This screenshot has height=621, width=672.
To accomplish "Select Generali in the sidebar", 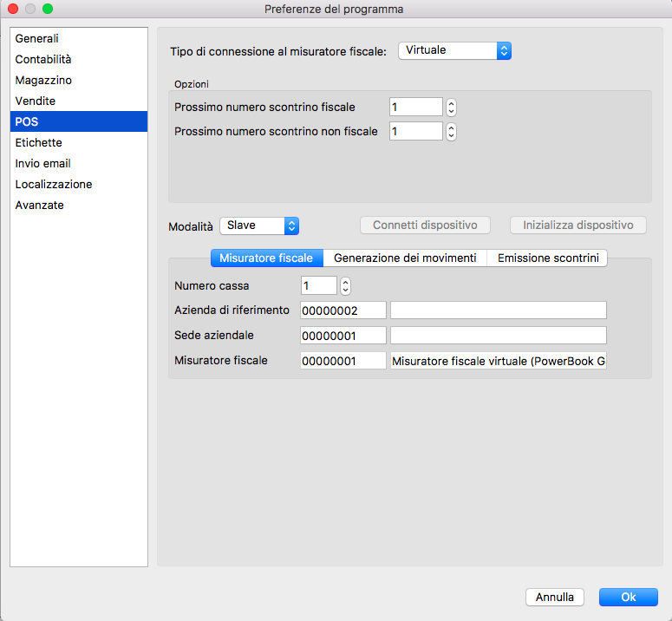I will point(37,39).
